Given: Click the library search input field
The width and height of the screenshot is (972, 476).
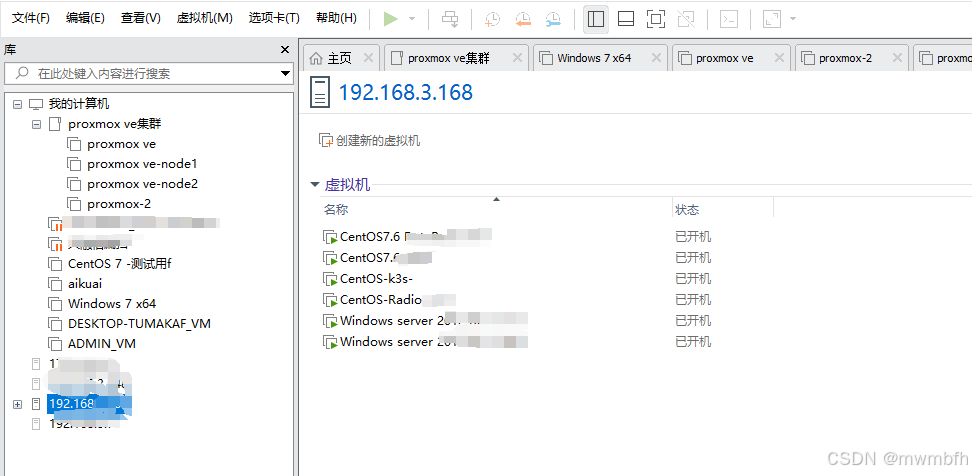Looking at the screenshot, I should (141, 74).
